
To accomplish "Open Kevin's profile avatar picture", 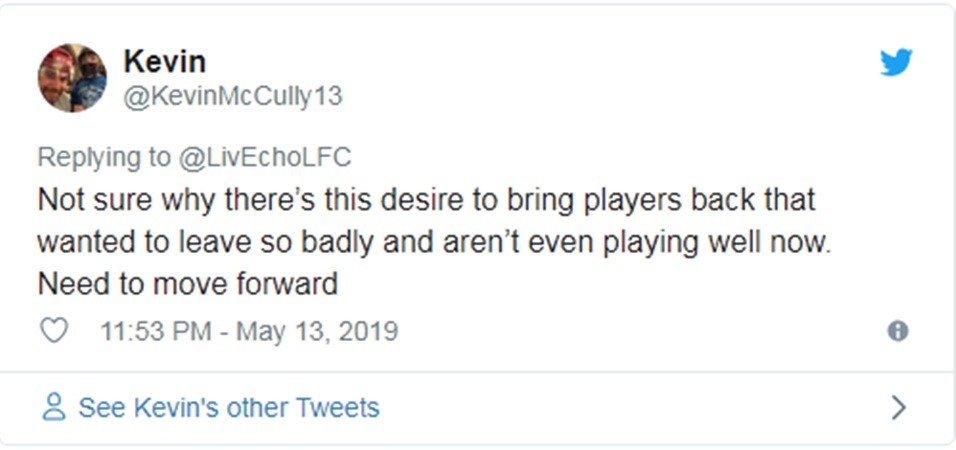I will (x=72, y=78).
